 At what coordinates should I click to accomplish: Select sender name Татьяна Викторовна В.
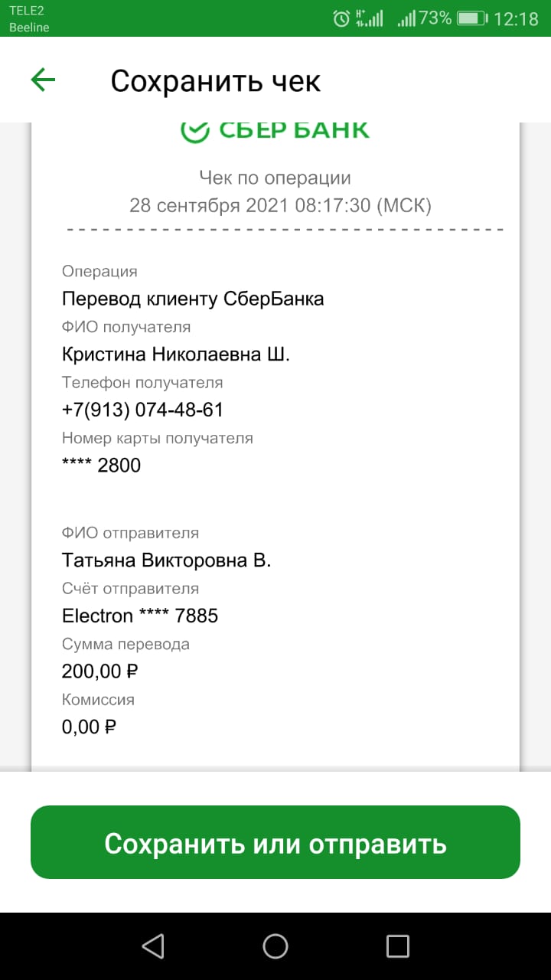tap(167, 560)
